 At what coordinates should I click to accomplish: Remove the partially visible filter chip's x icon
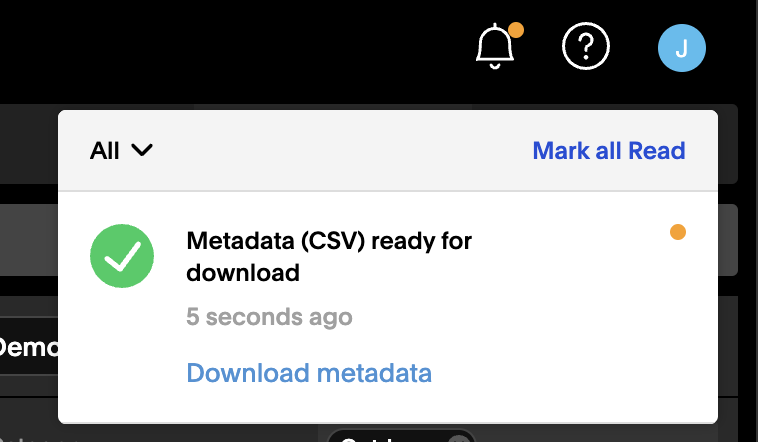459,438
